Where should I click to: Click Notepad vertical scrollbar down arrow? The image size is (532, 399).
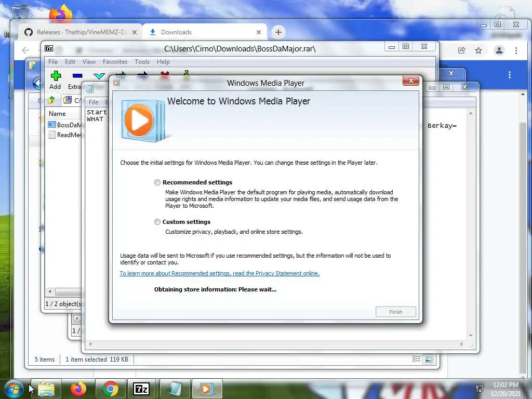tap(471, 335)
